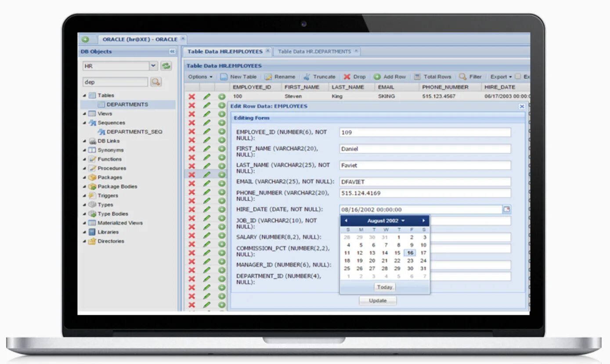Open the date picker calendar icon for HIRE_DATE
This screenshot has height=364, width=610.
coord(507,209)
